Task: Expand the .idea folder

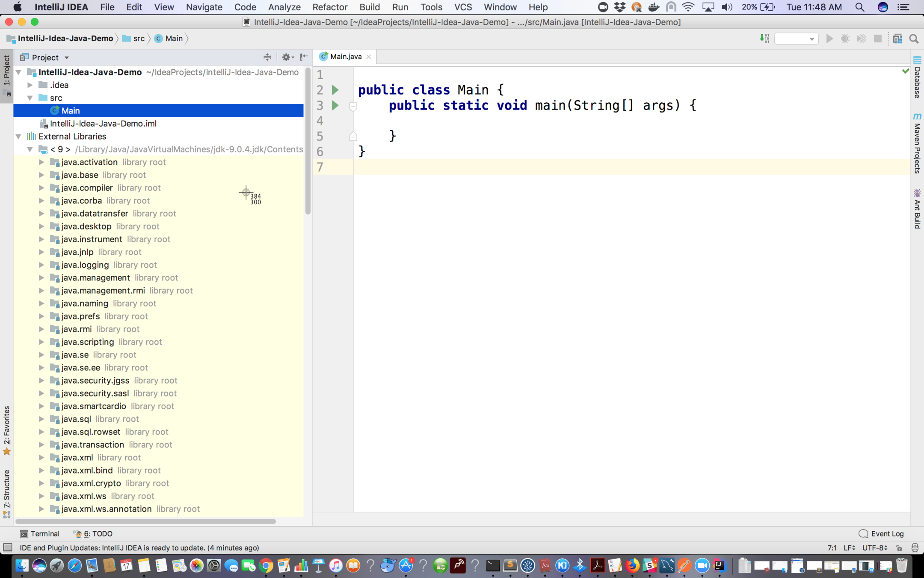Action: [30, 85]
